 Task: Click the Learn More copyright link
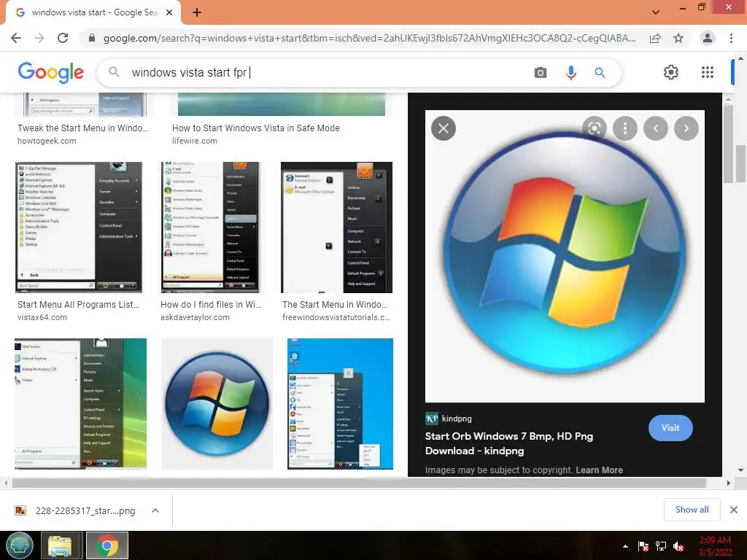pos(600,470)
